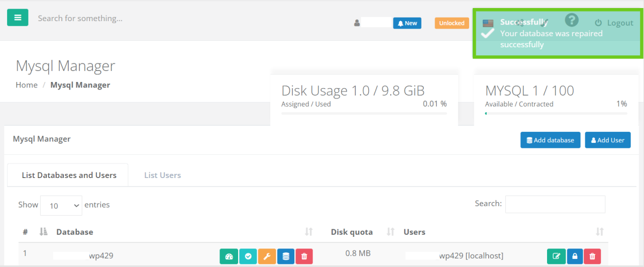Sort by Database column
644x267 pixels.
click(x=74, y=232)
